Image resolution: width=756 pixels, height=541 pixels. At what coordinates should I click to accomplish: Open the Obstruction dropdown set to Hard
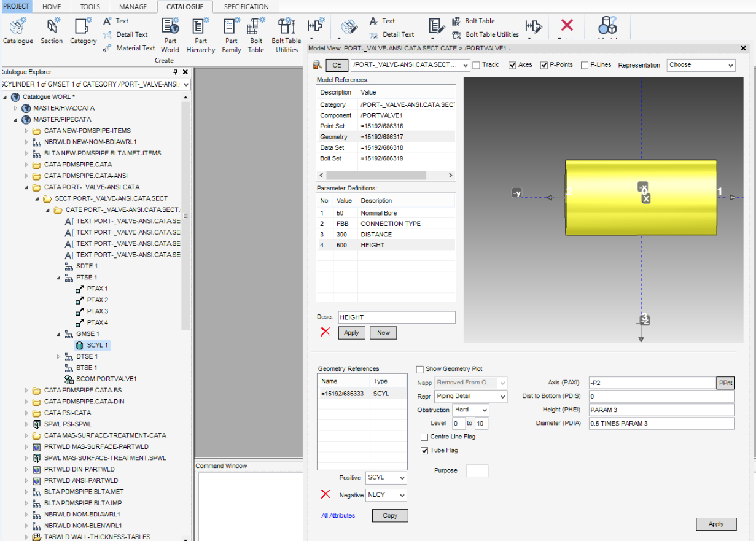[470, 410]
